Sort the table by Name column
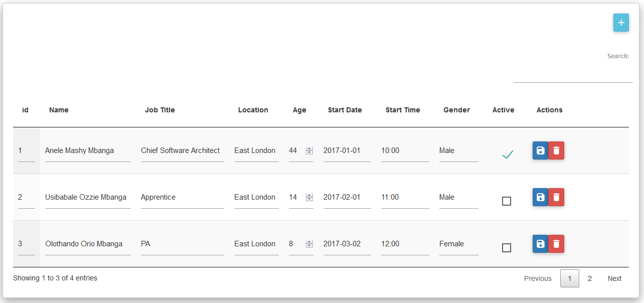Screen dimensions: 644x303 pyautogui.click(x=59, y=110)
